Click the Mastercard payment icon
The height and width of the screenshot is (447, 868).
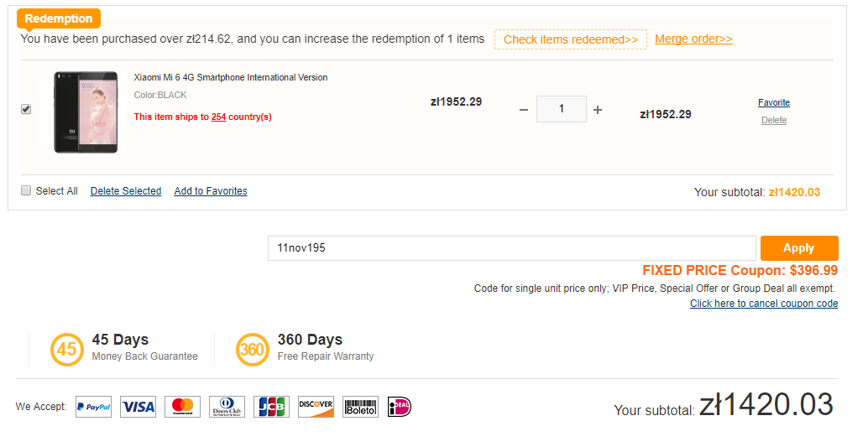(182, 407)
